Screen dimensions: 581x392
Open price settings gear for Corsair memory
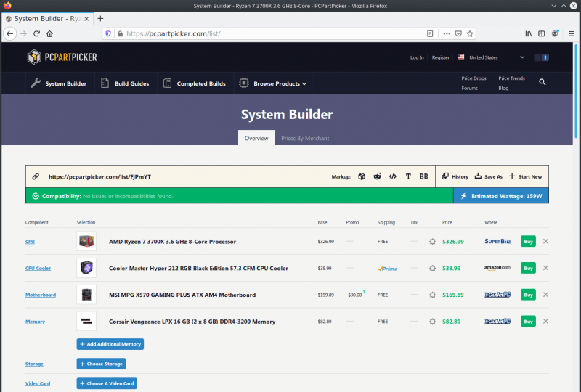[x=432, y=322]
